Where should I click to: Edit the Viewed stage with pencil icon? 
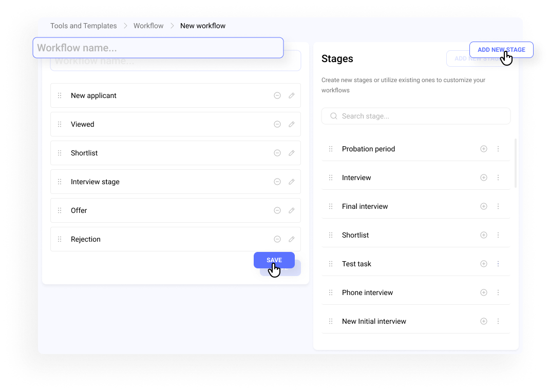click(x=292, y=124)
